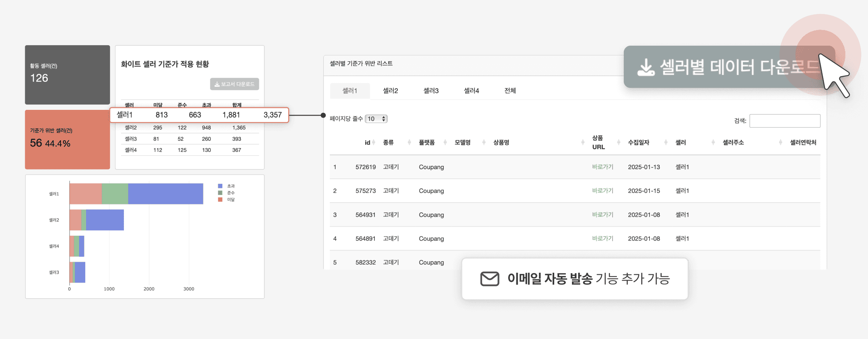Toggle the 미달 legend swatch
Image resolution: width=868 pixels, height=339 pixels.
[220, 200]
